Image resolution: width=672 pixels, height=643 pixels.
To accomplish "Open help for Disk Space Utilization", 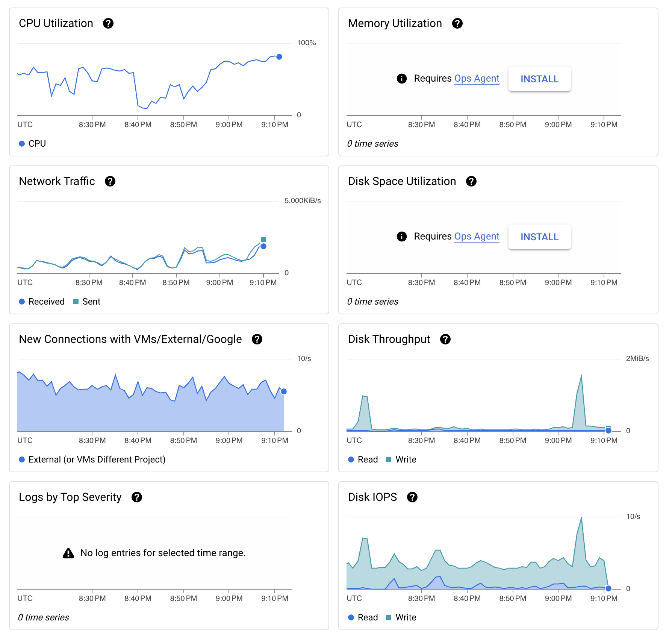I will [471, 181].
